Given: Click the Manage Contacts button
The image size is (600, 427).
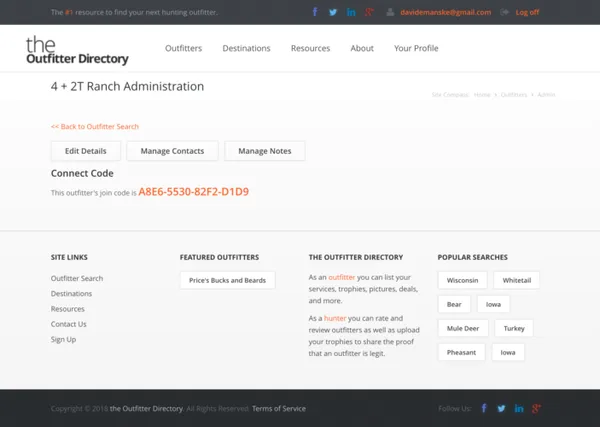Looking at the screenshot, I should pos(172,151).
